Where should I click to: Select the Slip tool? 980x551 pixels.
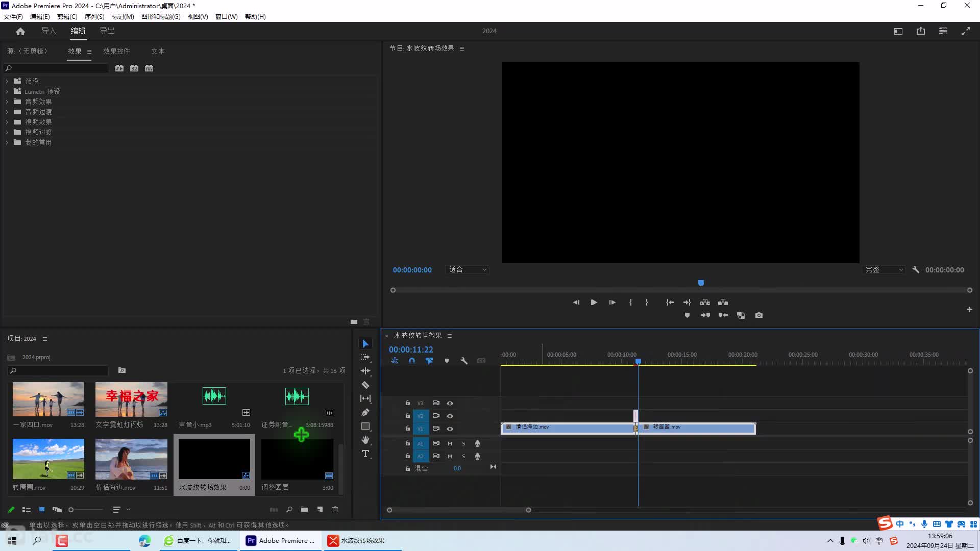pyautogui.click(x=365, y=398)
